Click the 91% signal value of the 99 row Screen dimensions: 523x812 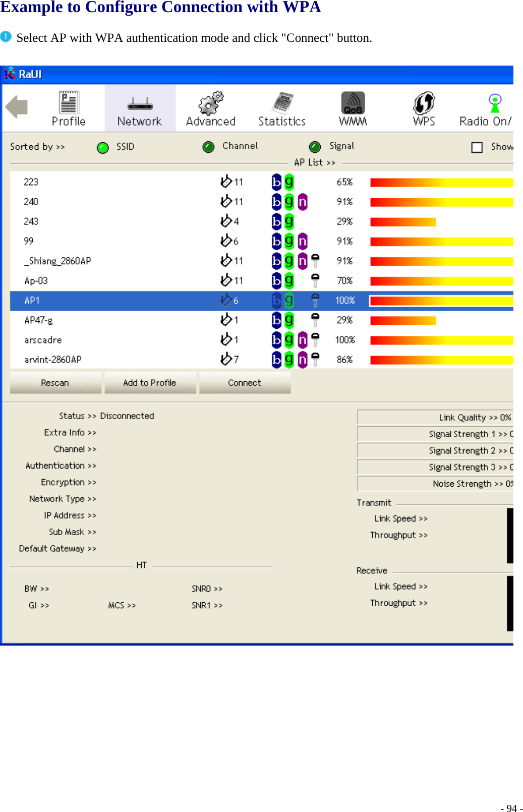pyautogui.click(x=345, y=241)
